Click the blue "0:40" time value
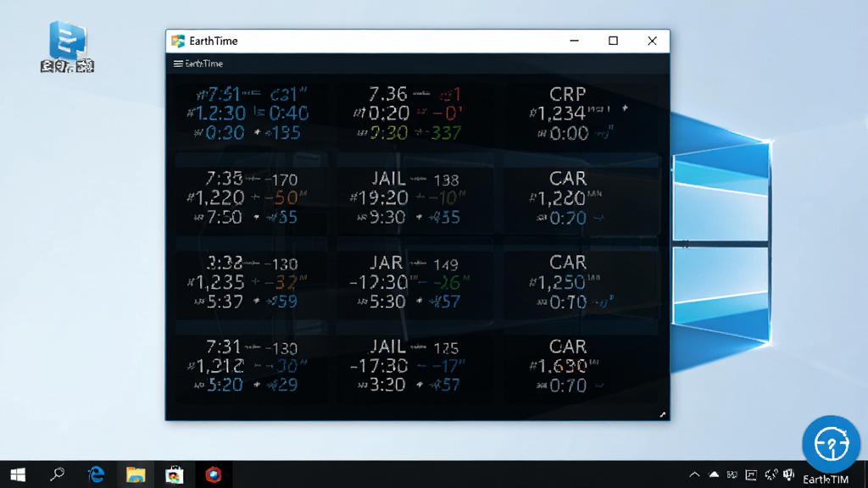The image size is (868, 488). click(289, 114)
